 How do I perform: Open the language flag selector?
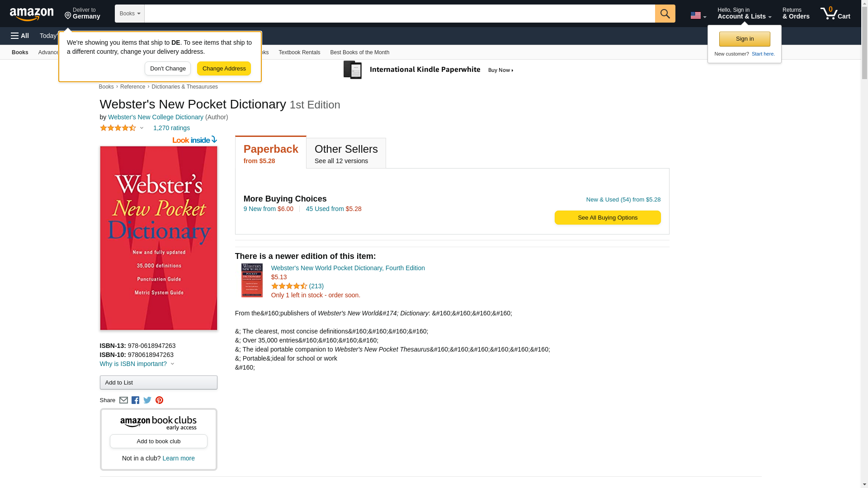698,15
